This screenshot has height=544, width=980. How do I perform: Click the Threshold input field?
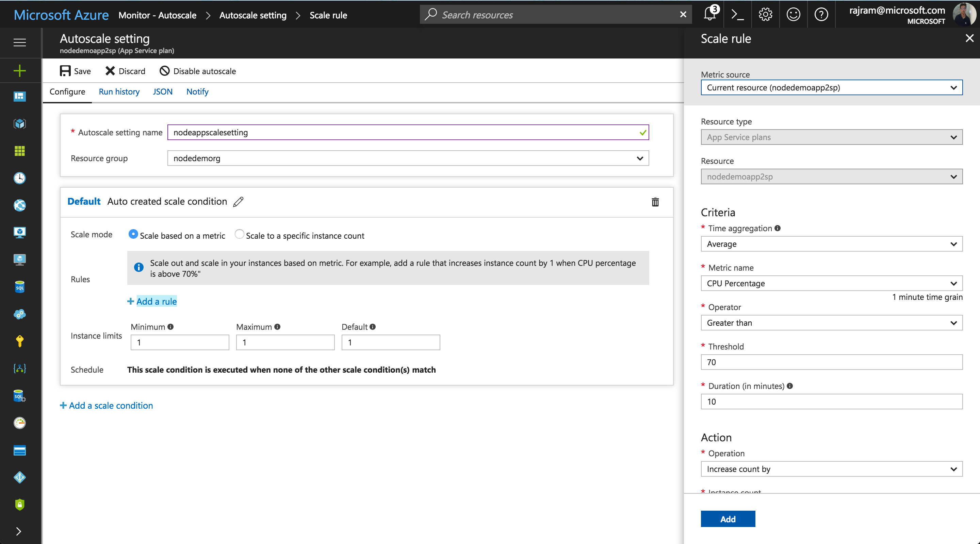coord(831,362)
